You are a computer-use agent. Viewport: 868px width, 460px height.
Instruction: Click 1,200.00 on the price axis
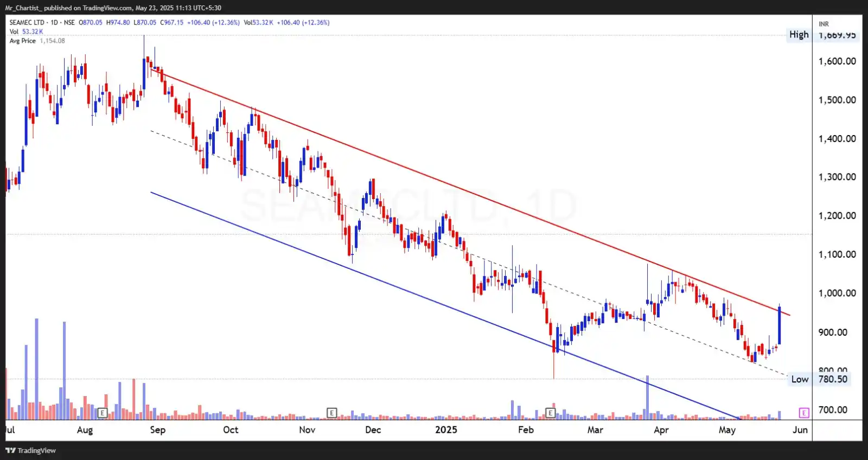(x=837, y=216)
